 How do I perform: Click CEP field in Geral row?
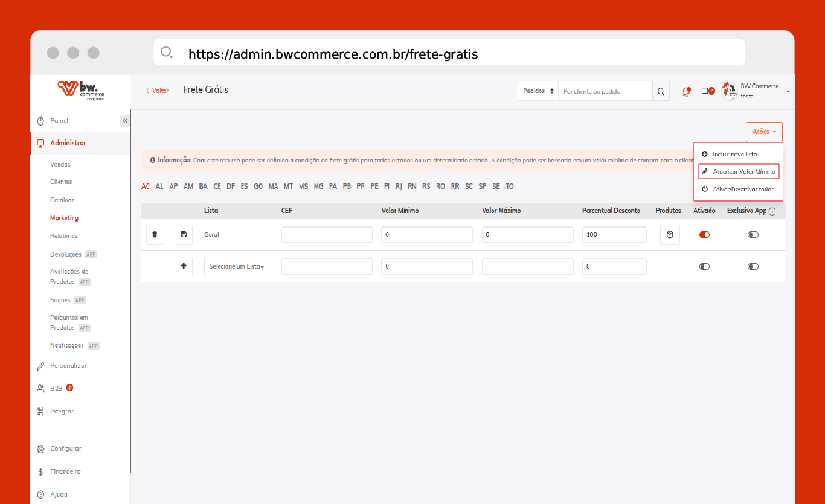pos(327,234)
